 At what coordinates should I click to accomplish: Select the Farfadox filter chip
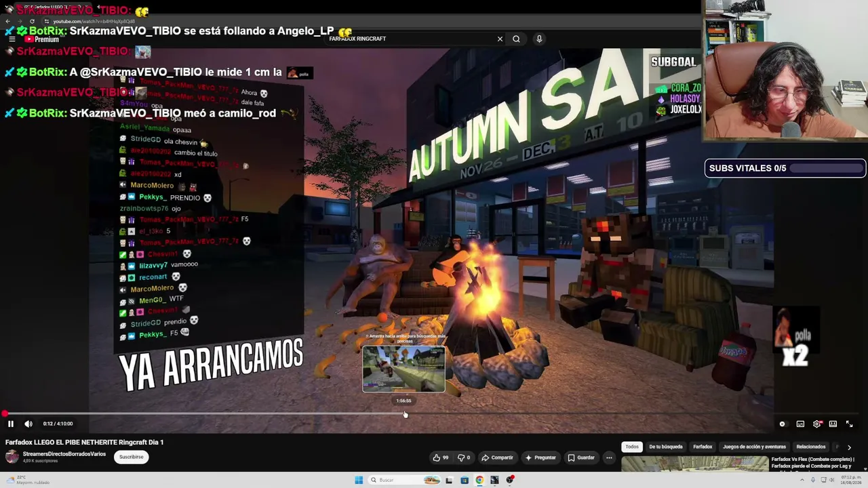(703, 447)
